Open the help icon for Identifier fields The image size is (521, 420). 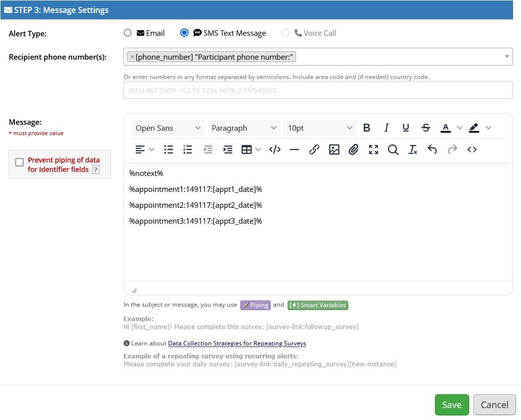click(96, 169)
